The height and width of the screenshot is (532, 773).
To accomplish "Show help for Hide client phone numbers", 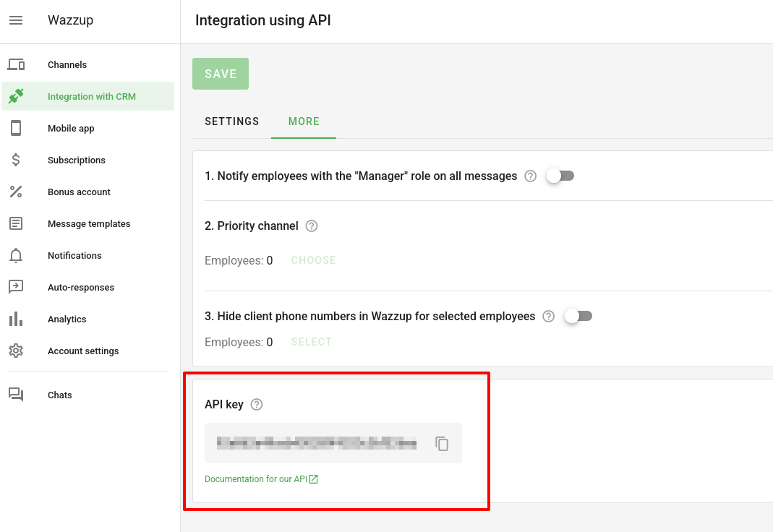I will click(548, 317).
